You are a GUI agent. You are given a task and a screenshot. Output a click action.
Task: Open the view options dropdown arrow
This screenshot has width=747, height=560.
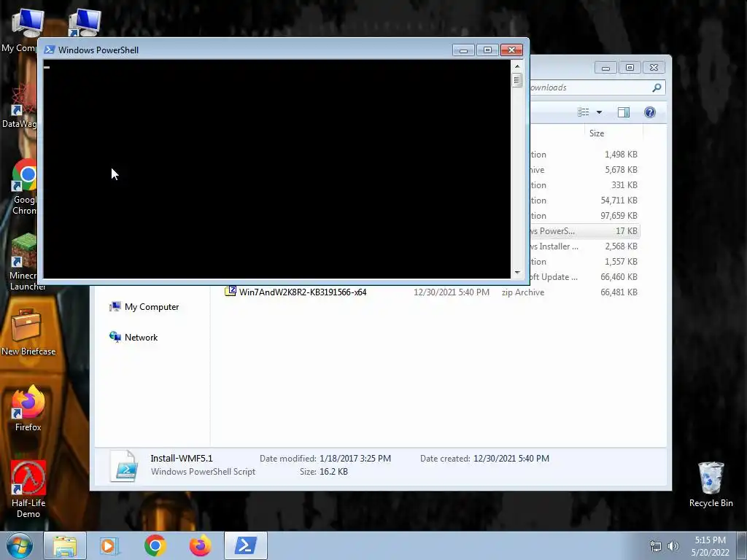click(600, 112)
